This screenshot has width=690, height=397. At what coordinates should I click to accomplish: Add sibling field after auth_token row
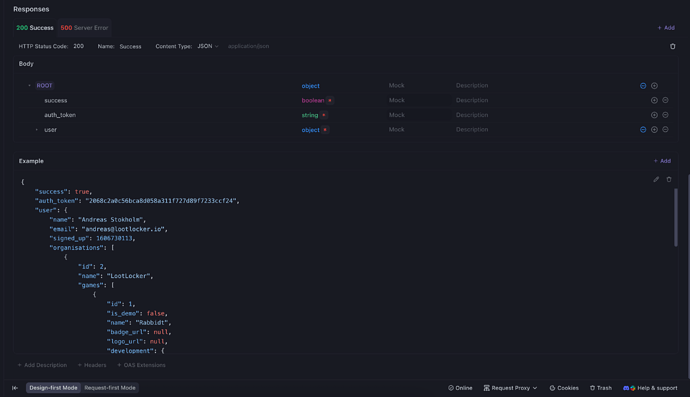pyautogui.click(x=654, y=115)
